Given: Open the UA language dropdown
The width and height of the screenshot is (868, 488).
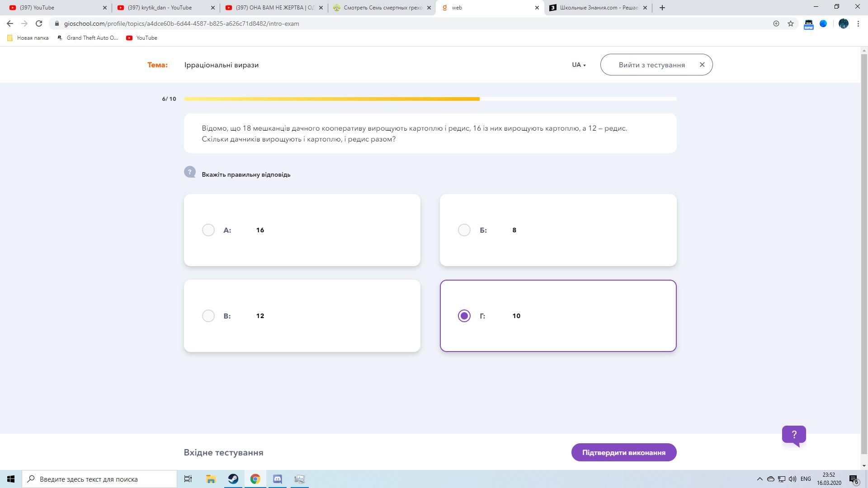Looking at the screenshot, I should (579, 65).
